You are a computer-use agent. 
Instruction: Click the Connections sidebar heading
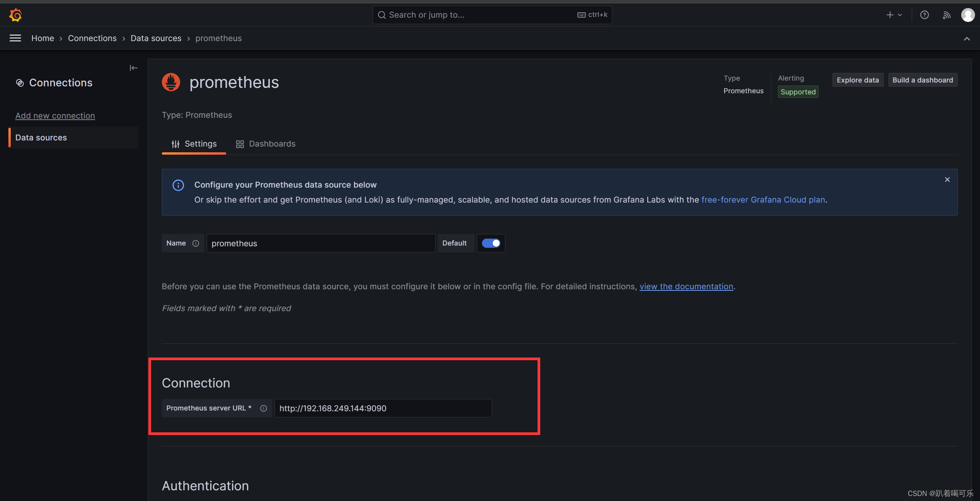tap(61, 83)
